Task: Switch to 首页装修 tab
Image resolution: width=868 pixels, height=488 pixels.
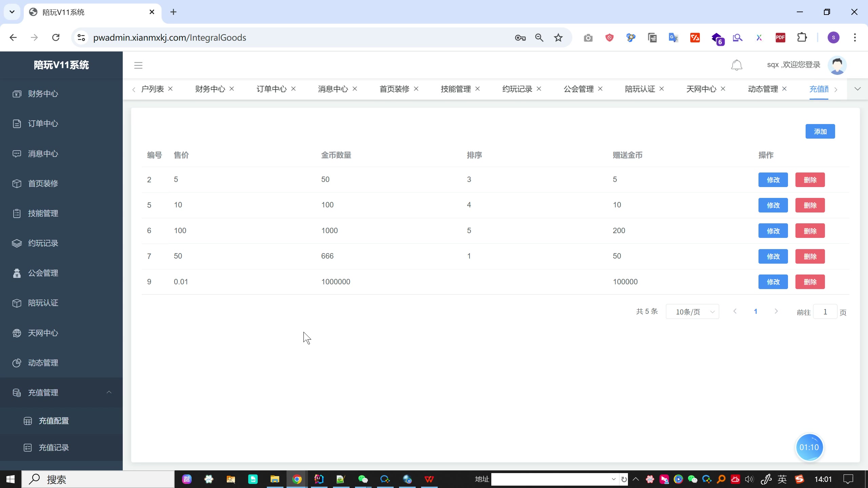Action: [394, 89]
